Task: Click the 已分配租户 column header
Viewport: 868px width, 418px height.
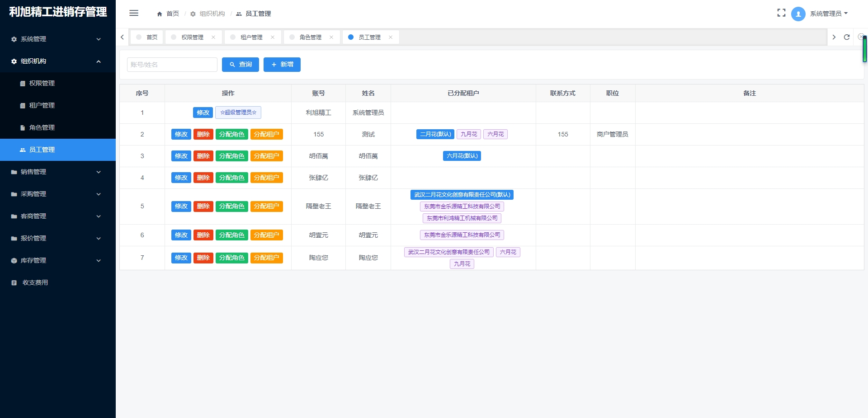Action: coord(463,93)
